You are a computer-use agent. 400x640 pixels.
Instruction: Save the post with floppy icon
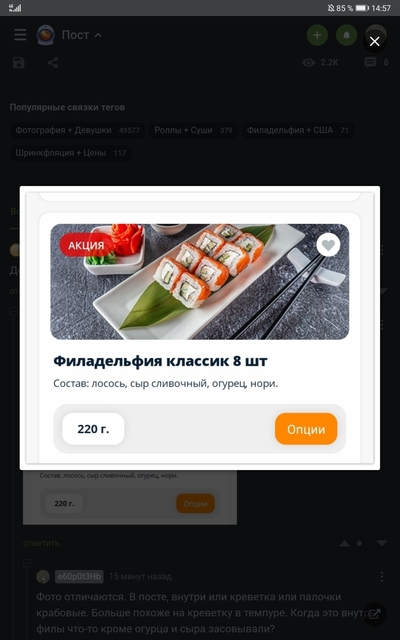(18, 63)
